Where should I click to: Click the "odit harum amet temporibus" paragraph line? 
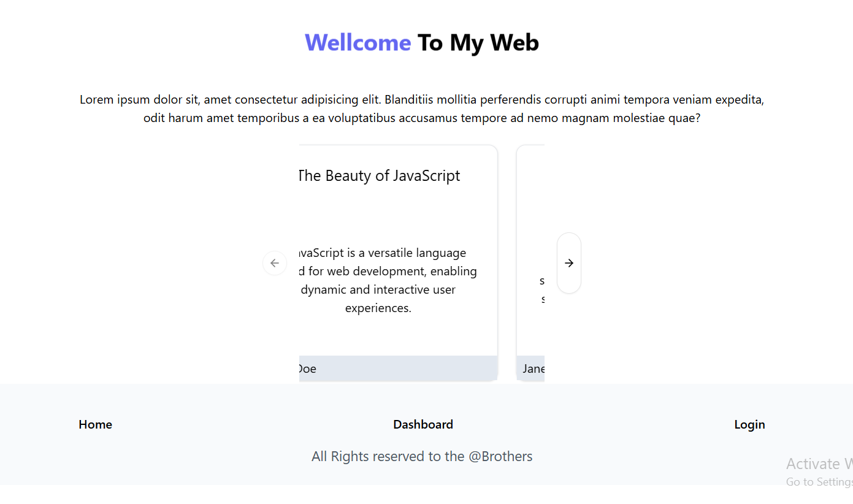(422, 118)
